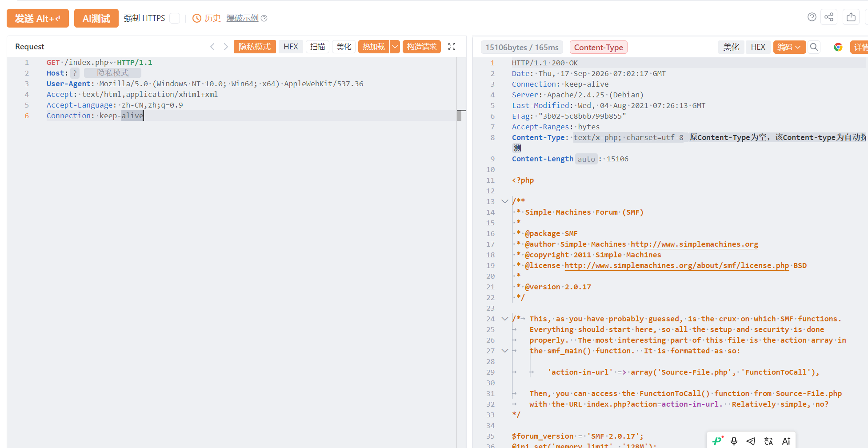Open response search magnifier
The image size is (868, 448).
pos(814,47)
